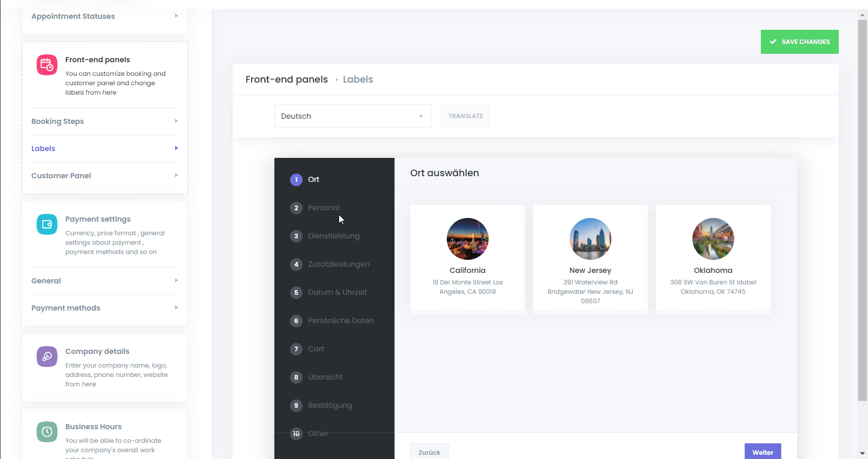Click the step 7 Cart number badge
The height and width of the screenshot is (459, 868).
pos(296,349)
